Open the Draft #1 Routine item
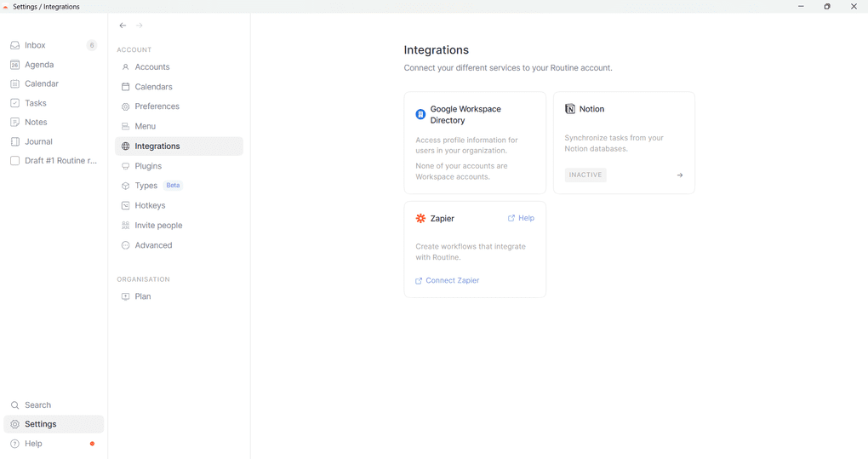This screenshot has height=459, width=868. click(x=60, y=161)
